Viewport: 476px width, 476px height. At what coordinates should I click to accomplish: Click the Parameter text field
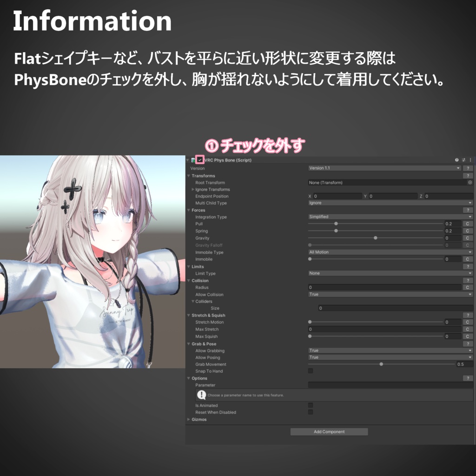(390, 385)
